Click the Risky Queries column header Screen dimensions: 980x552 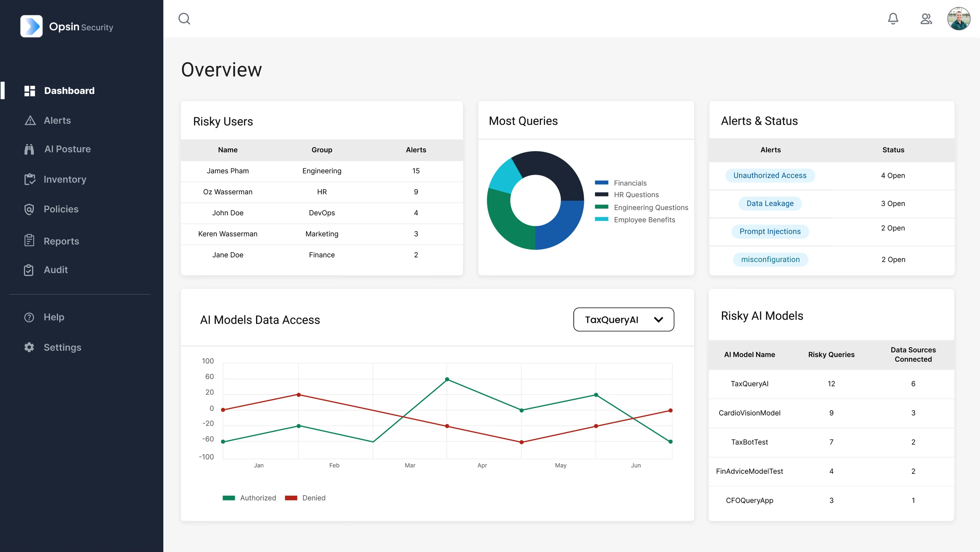[831, 355]
